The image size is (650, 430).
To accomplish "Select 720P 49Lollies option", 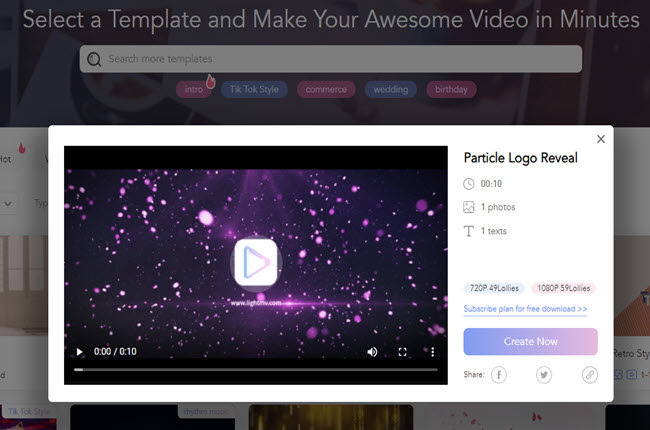I will point(494,288).
